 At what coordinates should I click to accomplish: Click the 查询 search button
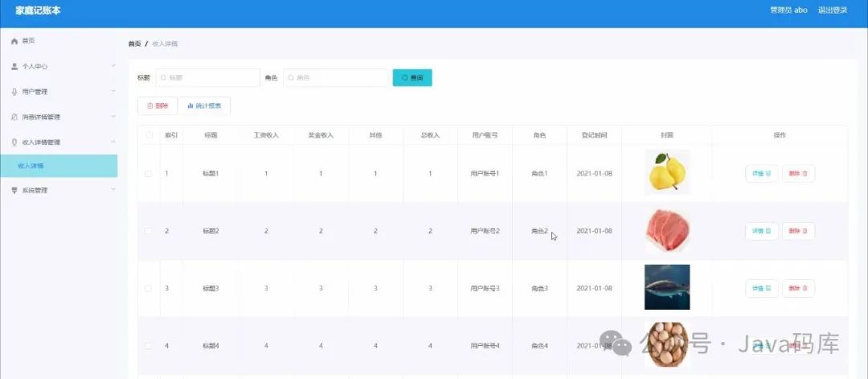(412, 77)
